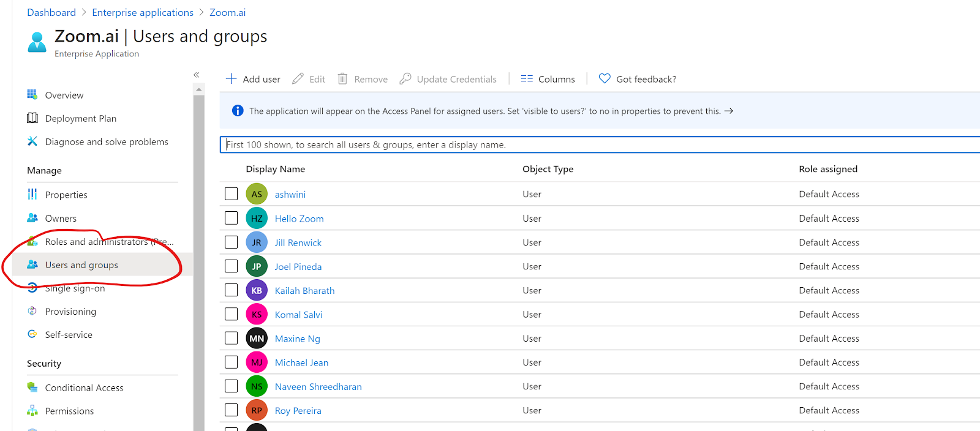Click the NS avatar for Naveen Shreedharan
The image size is (980, 431).
257,386
